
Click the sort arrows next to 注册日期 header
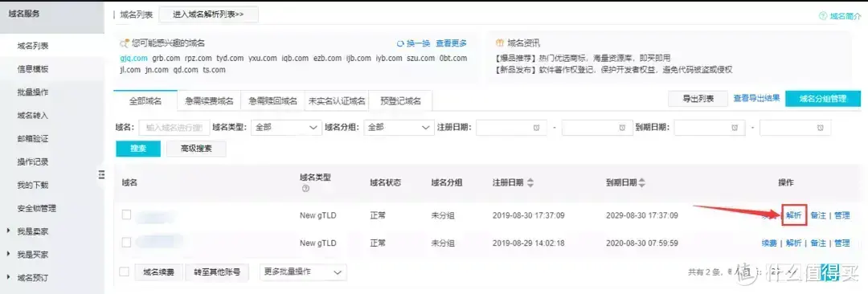tap(530, 182)
